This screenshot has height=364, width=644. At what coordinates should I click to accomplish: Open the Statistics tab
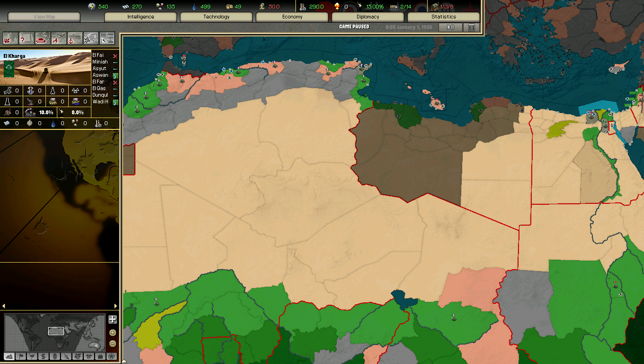[444, 17]
